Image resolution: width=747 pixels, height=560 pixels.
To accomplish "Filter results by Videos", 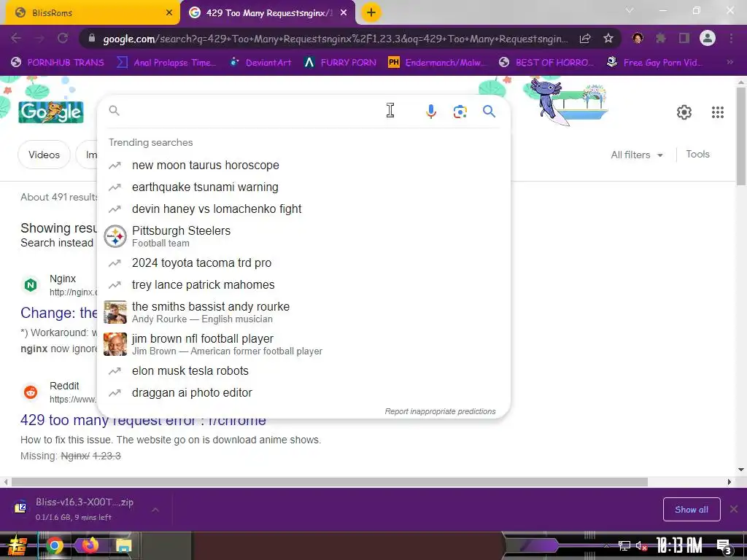I will tap(44, 155).
